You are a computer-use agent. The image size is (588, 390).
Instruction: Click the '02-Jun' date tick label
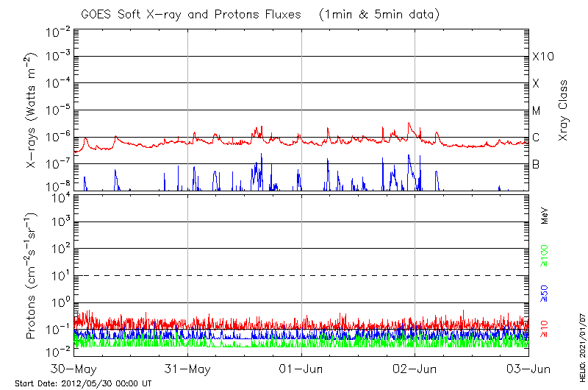click(415, 368)
